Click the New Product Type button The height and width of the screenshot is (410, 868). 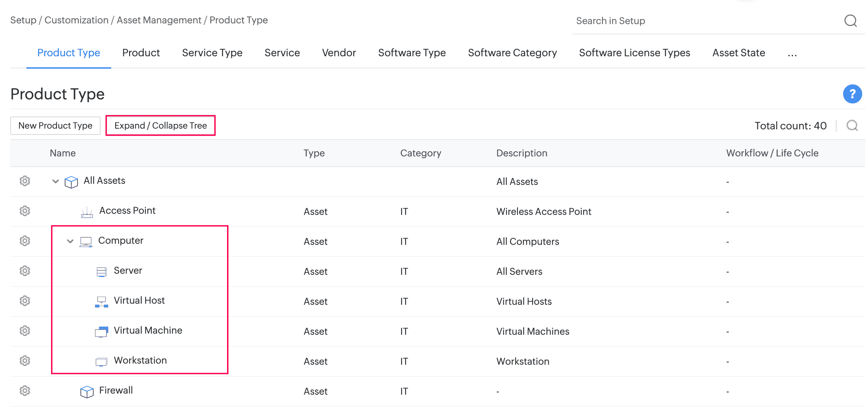[55, 126]
